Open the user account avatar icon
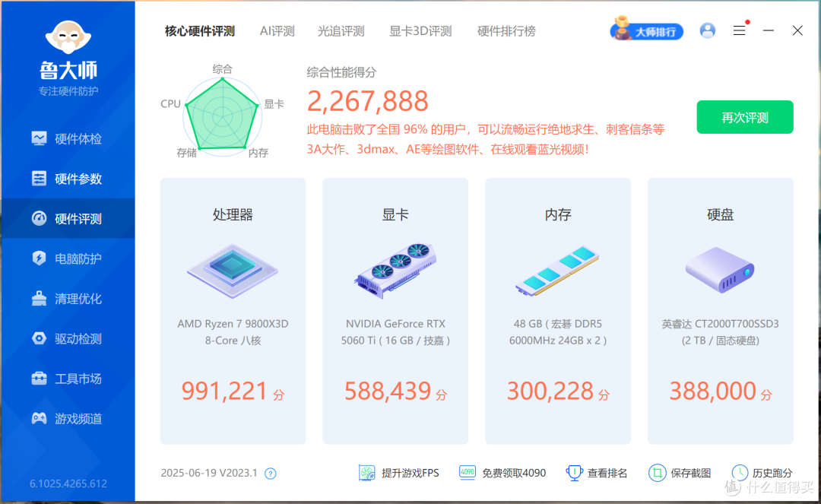 coord(708,30)
